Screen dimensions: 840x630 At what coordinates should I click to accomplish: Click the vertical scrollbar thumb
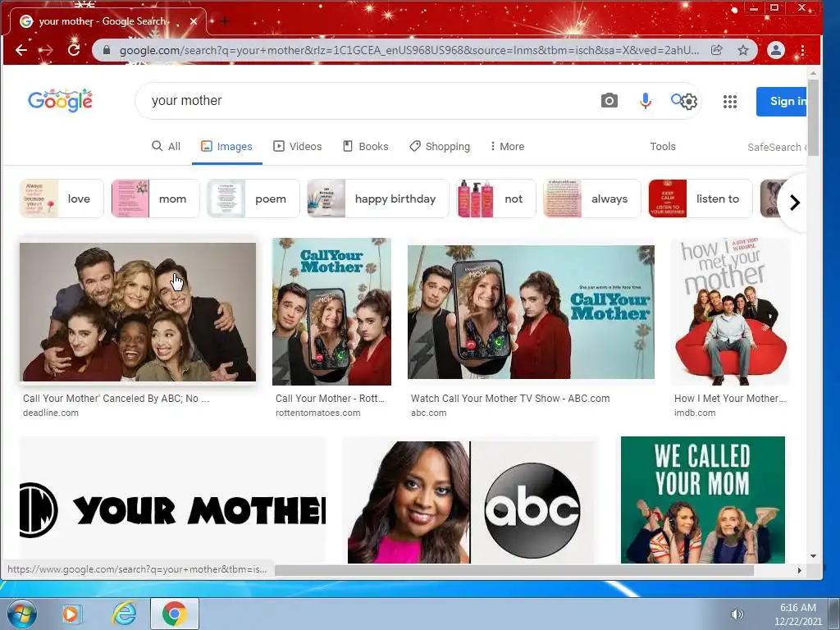813,116
